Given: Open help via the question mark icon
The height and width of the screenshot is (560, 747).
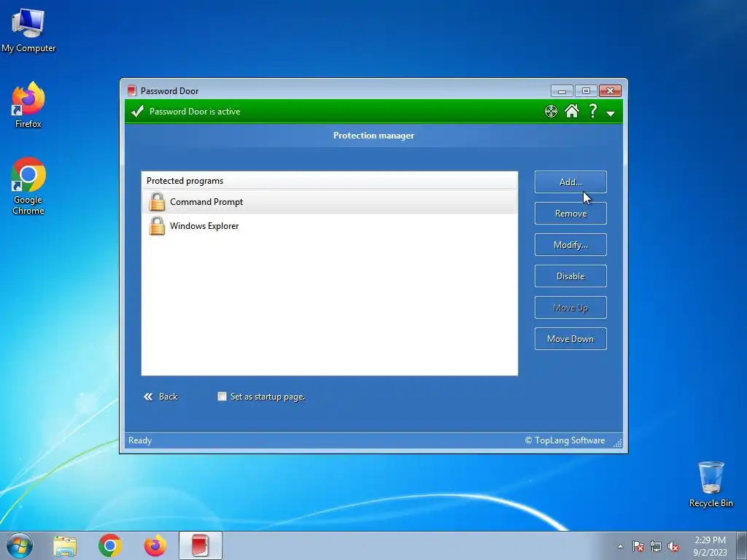Looking at the screenshot, I should coord(592,111).
